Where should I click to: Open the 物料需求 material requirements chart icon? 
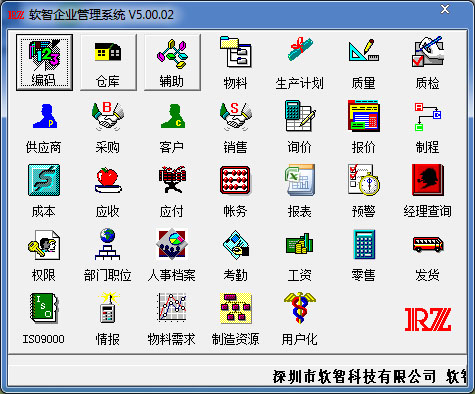click(172, 319)
